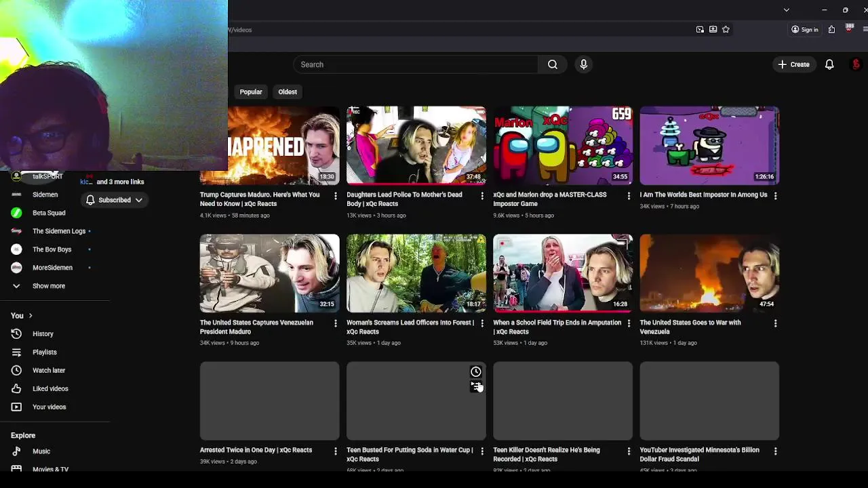The image size is (868, 488).
Task: Open The United States Goes to War title
Action: (x=690, y=327)
